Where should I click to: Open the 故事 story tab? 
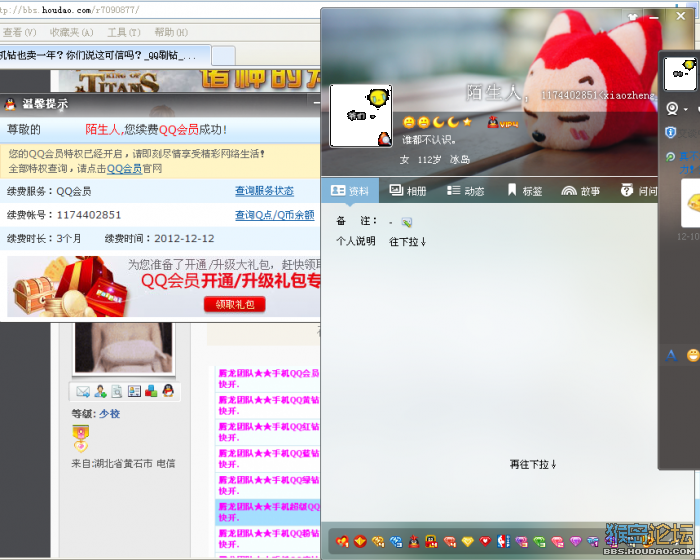(x=580, y=191)
